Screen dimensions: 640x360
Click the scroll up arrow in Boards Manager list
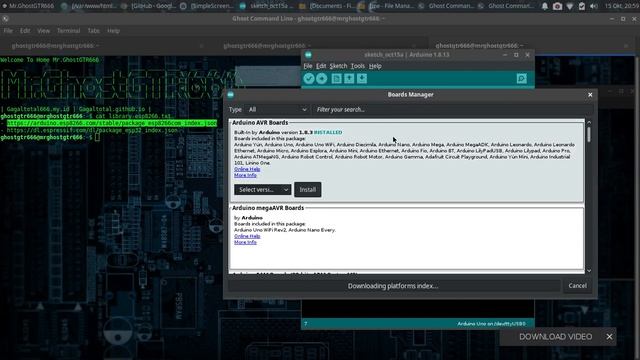[x=589, y=122]
